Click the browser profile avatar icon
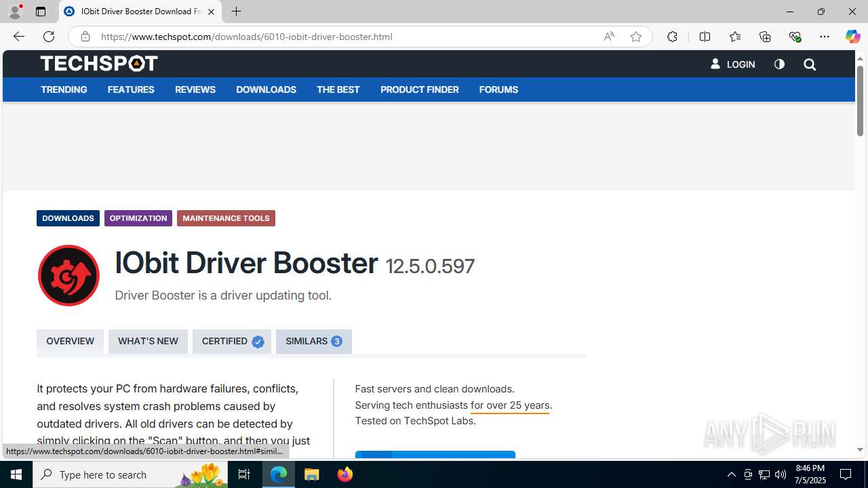Viewport: 868px width, 488px height. [x=15, y=12]
